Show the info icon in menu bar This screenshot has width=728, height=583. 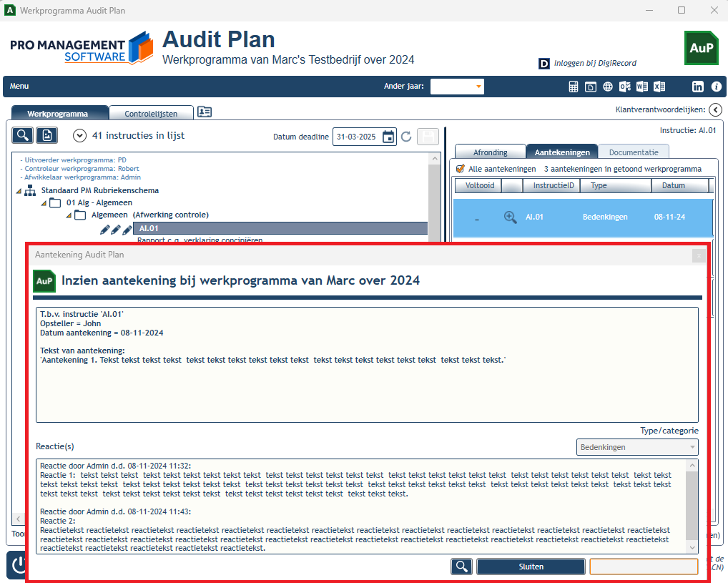pyautogui.click(x=717, y=87)
